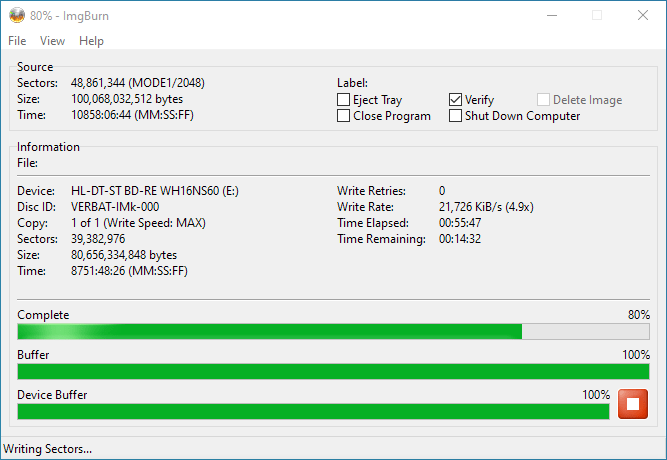Click the Device Buffer 100% percentage label
The width and height of the screenshot is (667, 460).
[596, 395]
